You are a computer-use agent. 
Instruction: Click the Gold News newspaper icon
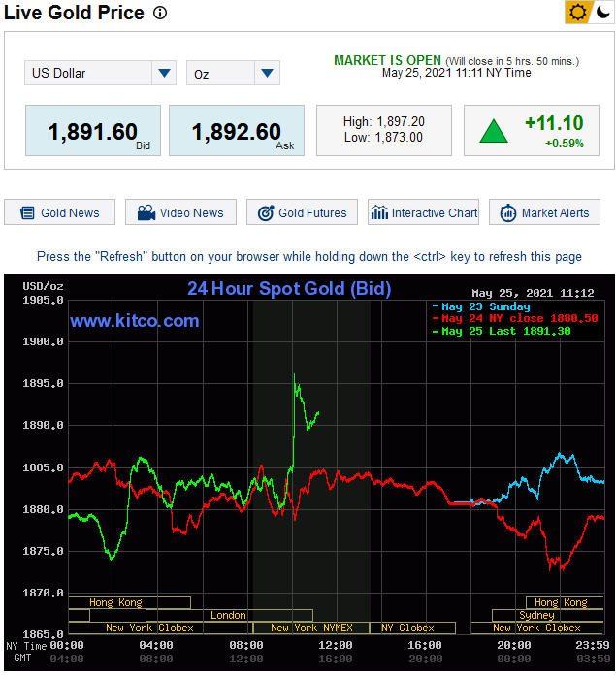(x=27, y=212)
